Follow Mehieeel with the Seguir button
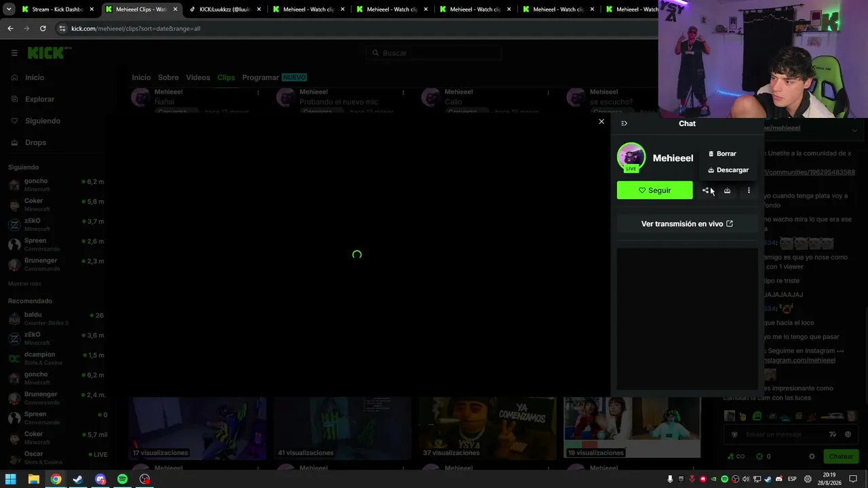 coord(654,190)
